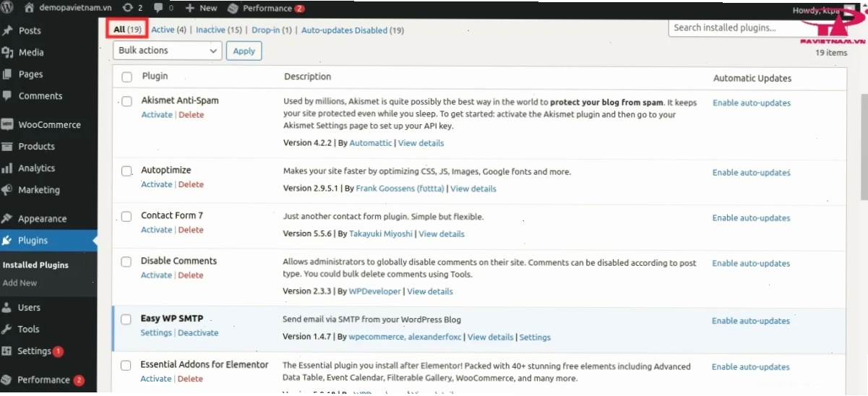Check the Easy WP SMTP checkbox
The image size is (868, 396).
(126, 319)
